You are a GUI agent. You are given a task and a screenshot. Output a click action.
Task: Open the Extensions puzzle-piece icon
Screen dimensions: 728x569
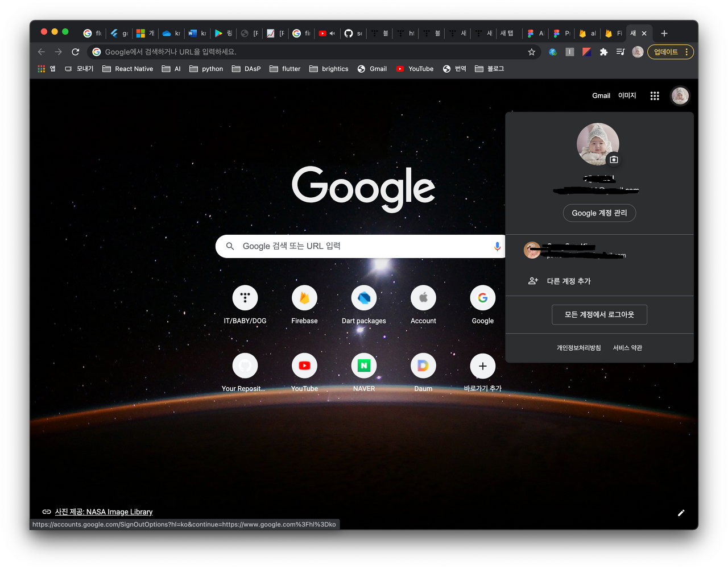tap(603, 52)
